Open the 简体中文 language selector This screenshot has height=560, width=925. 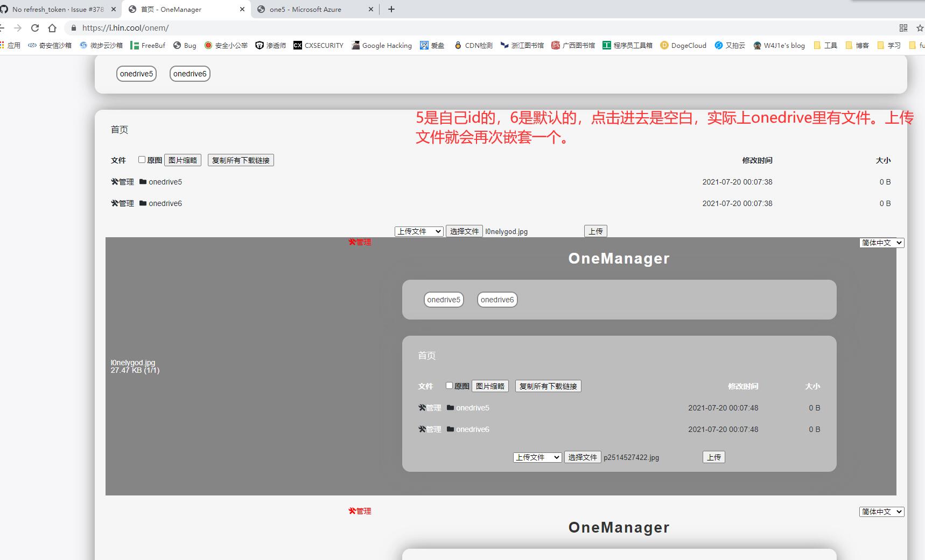pos(881,243)
